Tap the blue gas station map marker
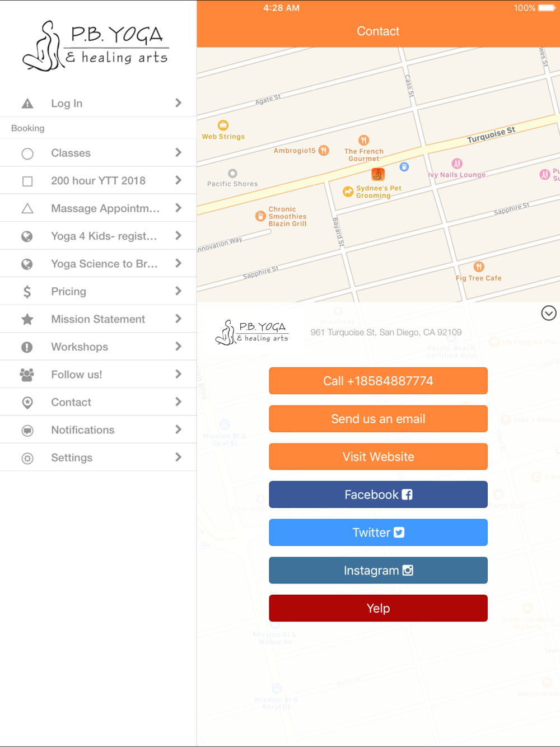The height and width of the screenshot is (747, 560). (x=404, y=167)
